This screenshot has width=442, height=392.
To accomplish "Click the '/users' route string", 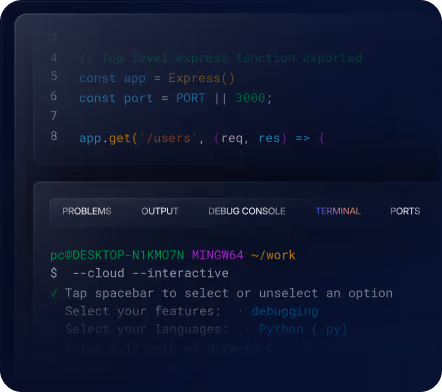I will (168, 138).
